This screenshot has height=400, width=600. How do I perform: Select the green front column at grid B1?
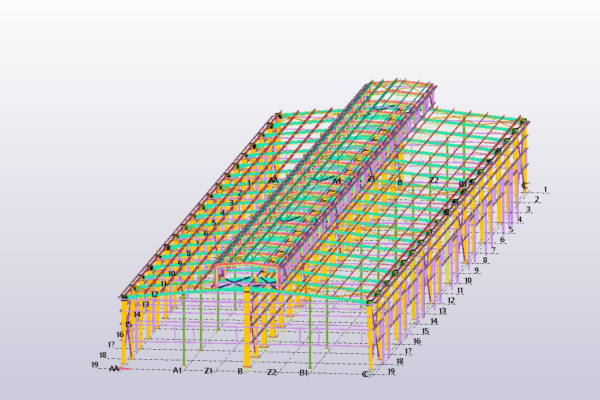310,331
